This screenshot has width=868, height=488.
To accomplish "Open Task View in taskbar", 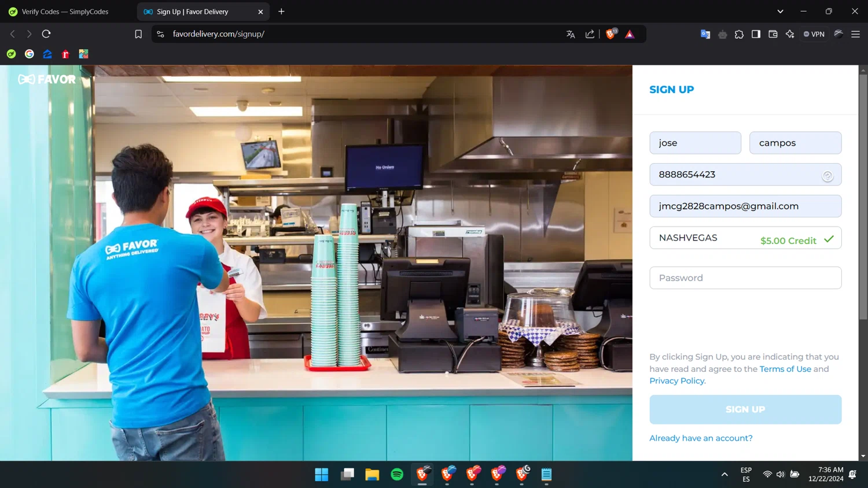I will pos(347,475).
